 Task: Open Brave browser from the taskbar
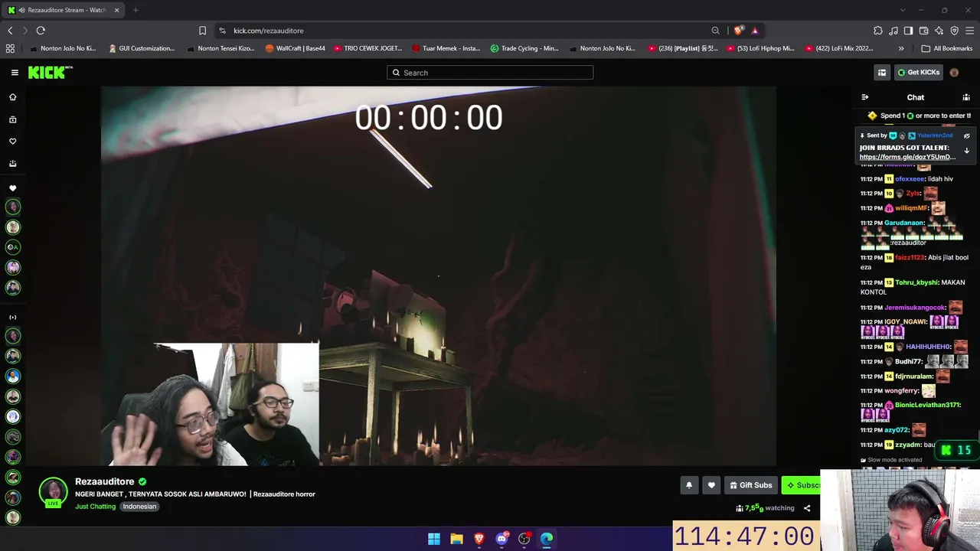(479, 539)
